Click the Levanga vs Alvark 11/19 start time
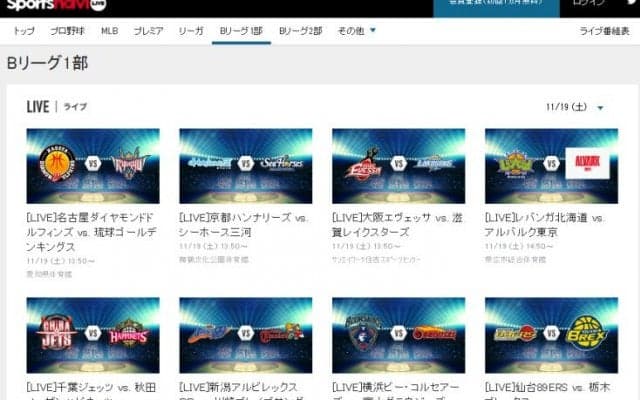Image resolution: width=640 pixels, height=400 pixels. (x=519, y=246)
